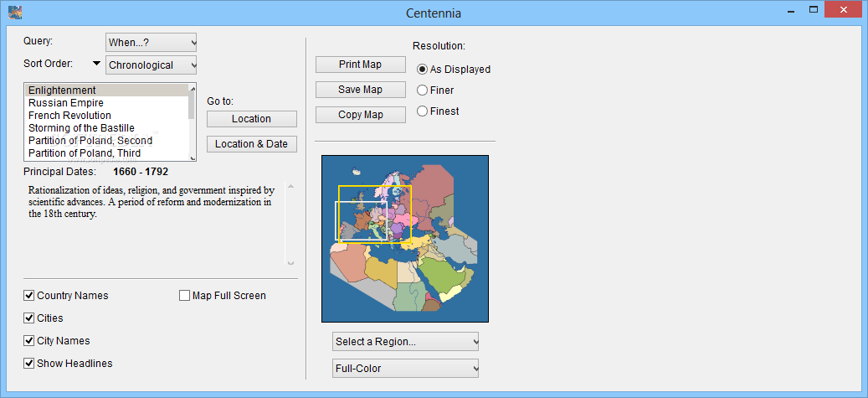
Task: Select Storming of the Bastille entry
Action: coord(107,128)
